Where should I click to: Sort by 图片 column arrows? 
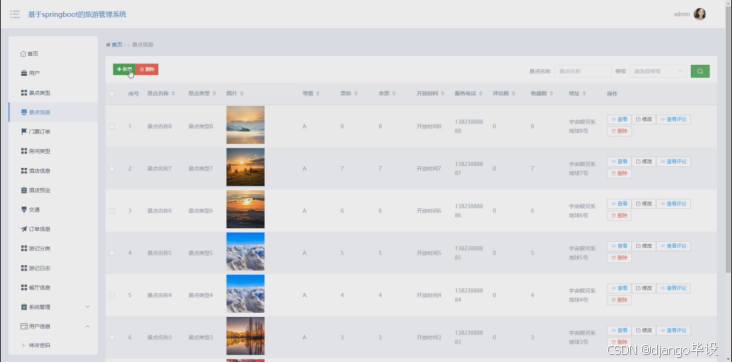tap(241, 94)
